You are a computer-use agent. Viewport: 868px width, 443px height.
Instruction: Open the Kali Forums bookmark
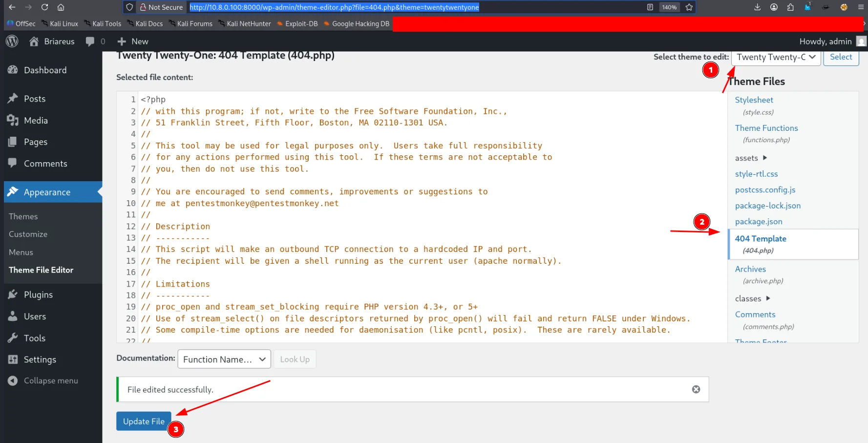[x=191, y=23]
